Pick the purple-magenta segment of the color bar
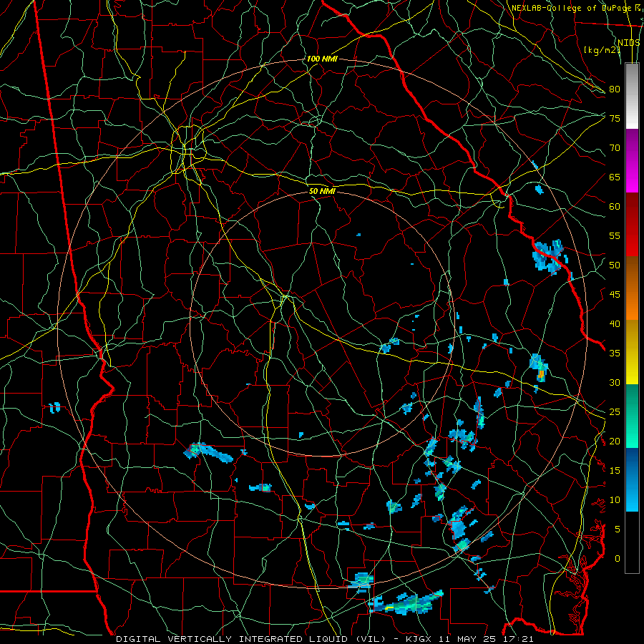Screen dimensions: 644x644 click(632, 160)
